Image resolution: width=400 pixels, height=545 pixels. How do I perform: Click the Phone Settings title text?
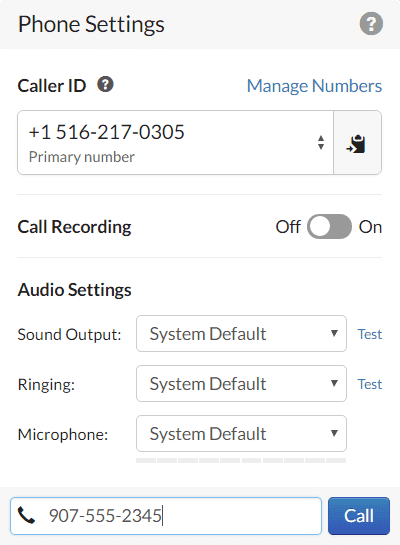click(x=91, y=25)
